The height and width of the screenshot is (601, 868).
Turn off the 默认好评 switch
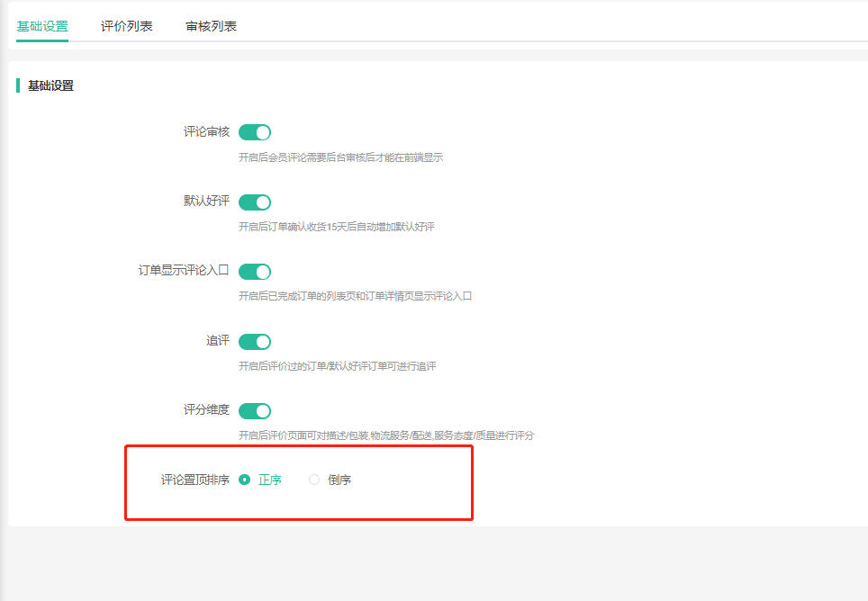click(x=255, y=202)
